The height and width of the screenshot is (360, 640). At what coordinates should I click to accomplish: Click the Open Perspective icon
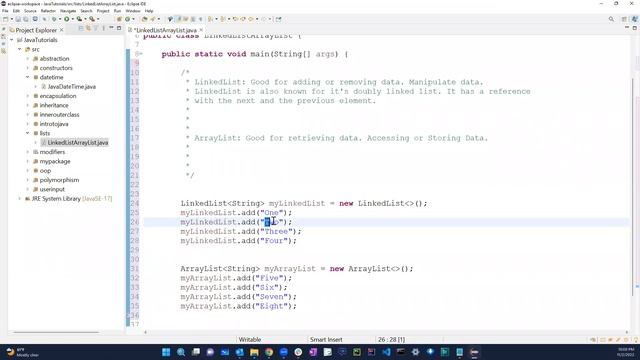coord(624,19)
